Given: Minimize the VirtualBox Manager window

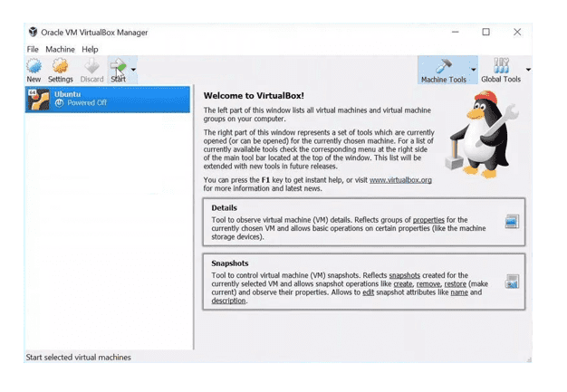Looking at the screenshot, I should [456, 32].
